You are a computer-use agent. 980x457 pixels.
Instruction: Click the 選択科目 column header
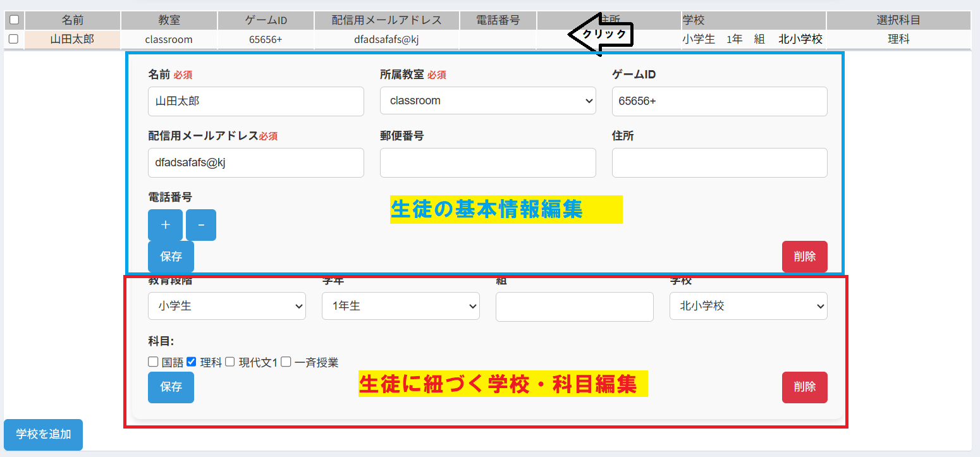pyautogui.click(x=898, y=20)
